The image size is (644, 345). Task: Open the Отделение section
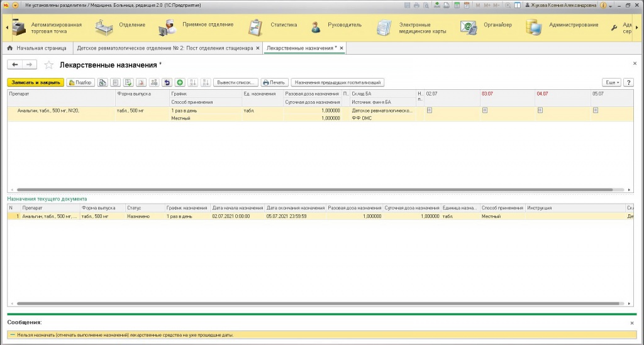click(x=121, y=27)
